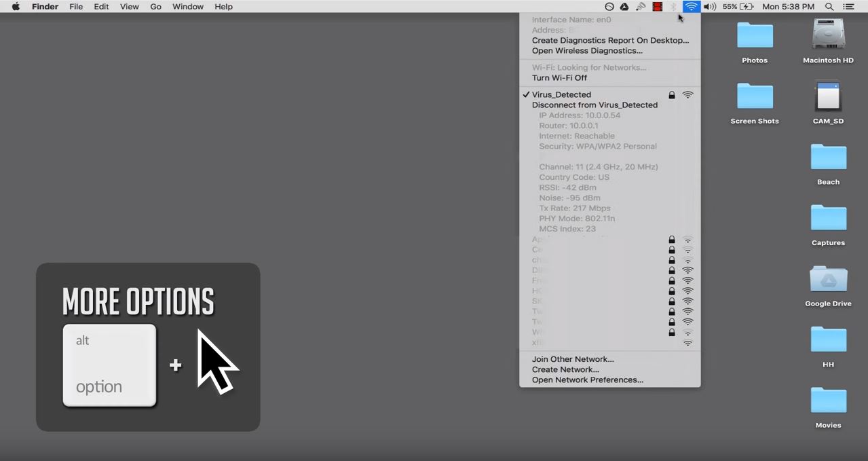Open the Go menu

(155, 7)
